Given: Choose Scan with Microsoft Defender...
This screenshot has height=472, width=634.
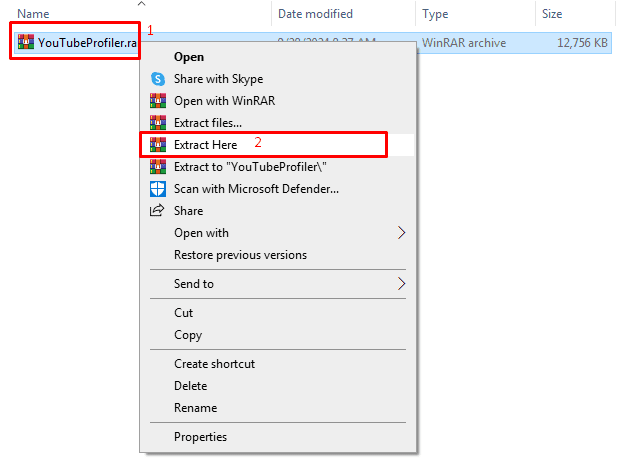Looking at the screenshot, I should pos(277,189).
